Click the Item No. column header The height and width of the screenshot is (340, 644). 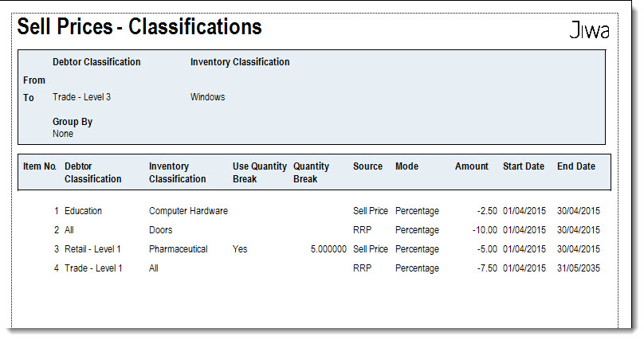pyautogui.click(x=39, y=166)
